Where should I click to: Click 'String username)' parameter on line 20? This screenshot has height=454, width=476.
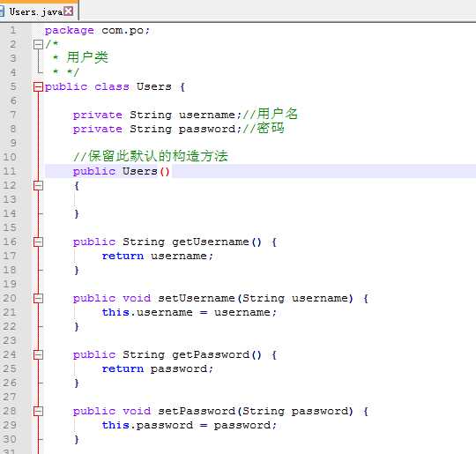[298, 299]
